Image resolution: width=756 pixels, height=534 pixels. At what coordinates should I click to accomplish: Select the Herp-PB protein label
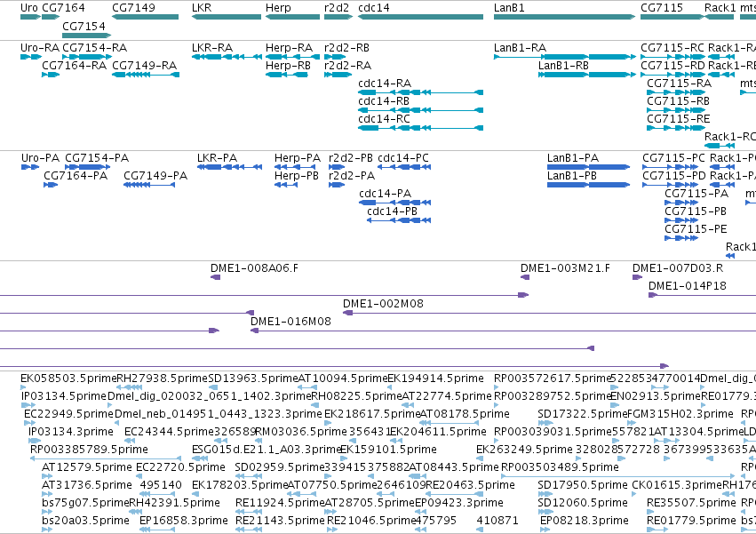(x=297, y=176)
